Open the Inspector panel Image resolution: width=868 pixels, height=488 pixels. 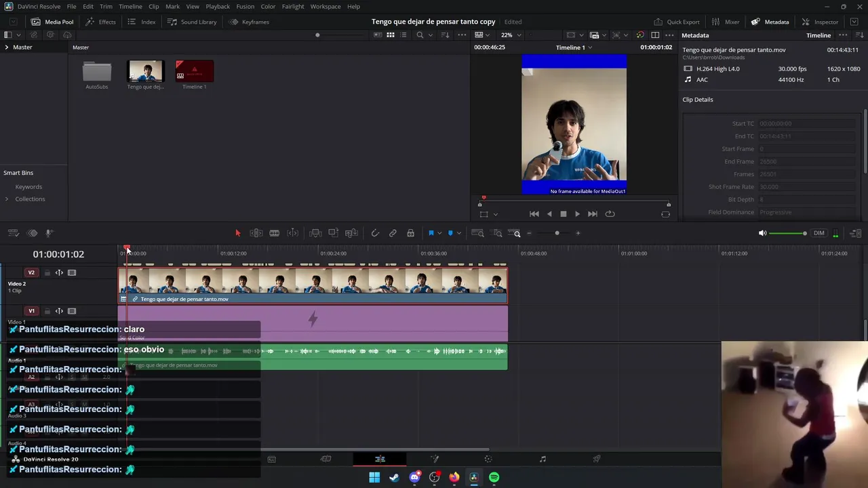[820, 22]
